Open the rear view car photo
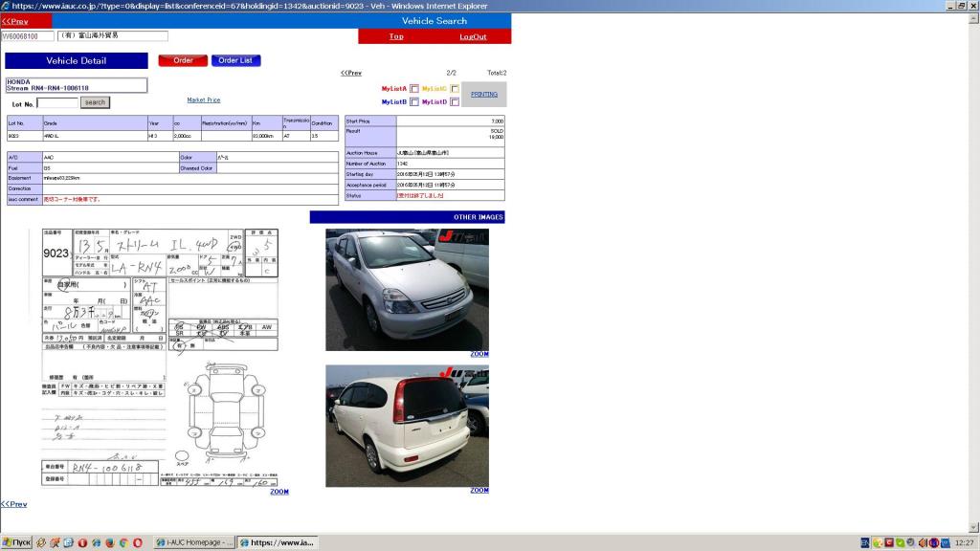 (x=407, y=426)
